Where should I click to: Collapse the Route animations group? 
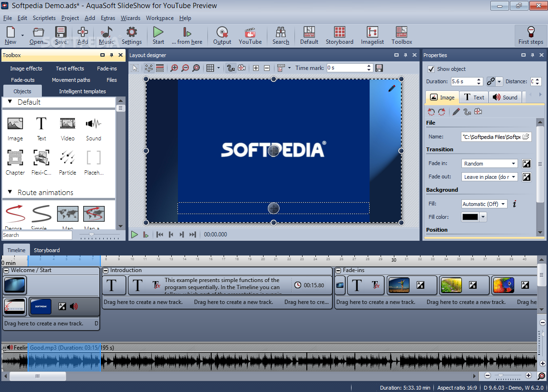[x=10, y=192]
